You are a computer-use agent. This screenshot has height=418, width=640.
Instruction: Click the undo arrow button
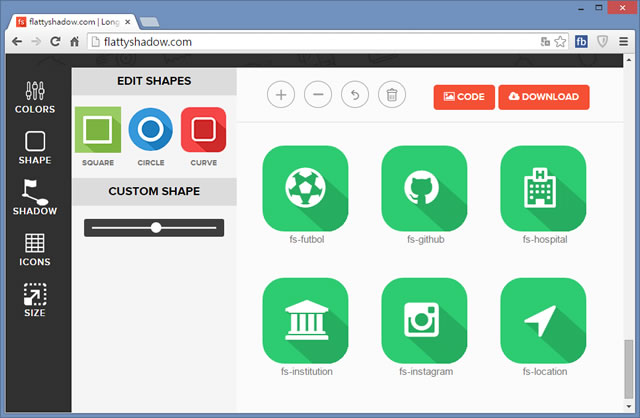click(x=355, y=95)
